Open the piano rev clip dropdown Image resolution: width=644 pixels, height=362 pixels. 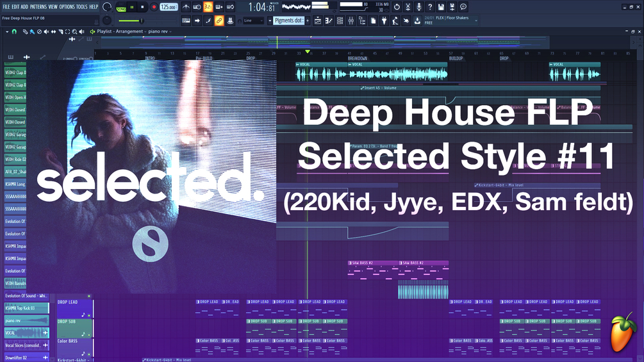point(160,31)
